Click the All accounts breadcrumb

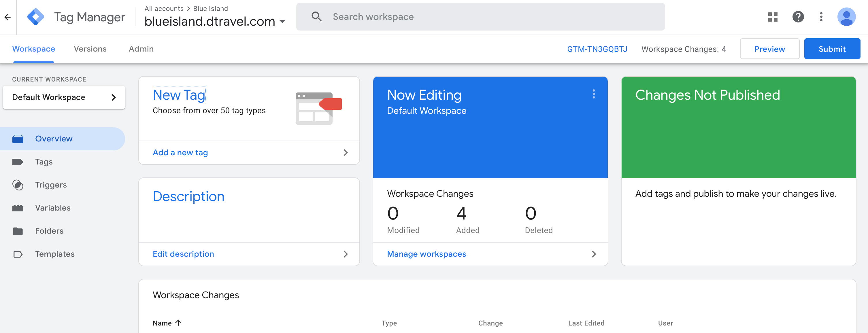[164, 8]
